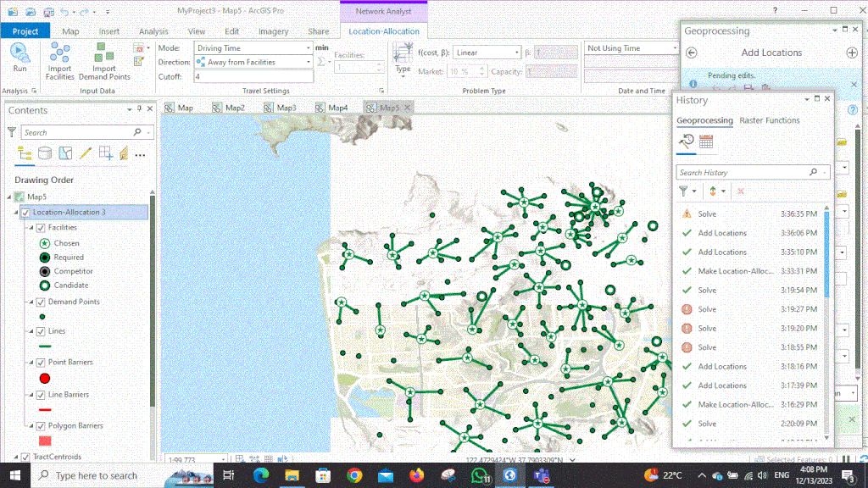This screenshot has width=868, height=488.
Task: Click the Windows Start button
Action: pos(15,475)
